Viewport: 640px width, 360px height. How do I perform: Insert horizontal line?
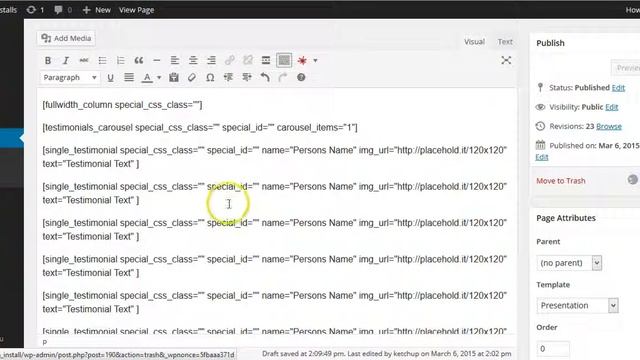[157, 60]
